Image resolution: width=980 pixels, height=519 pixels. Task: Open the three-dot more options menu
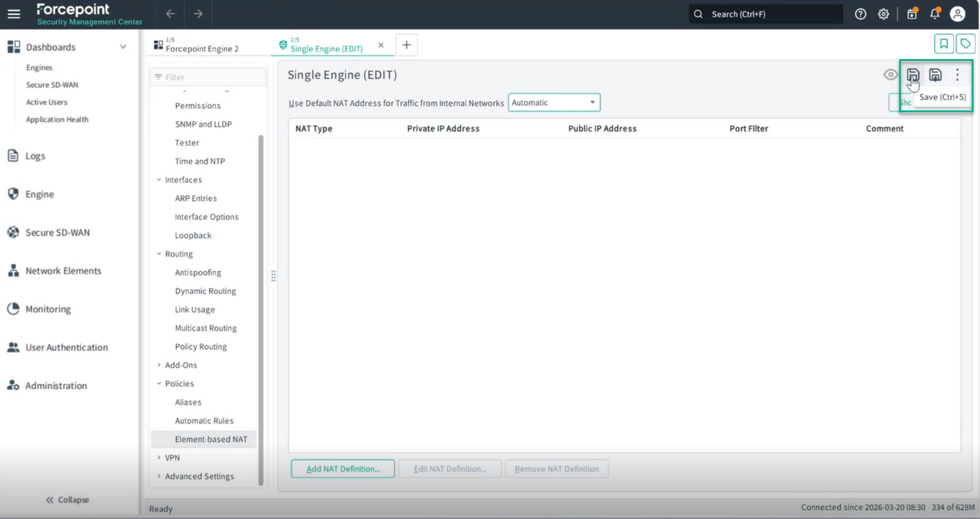click(958, 75)
